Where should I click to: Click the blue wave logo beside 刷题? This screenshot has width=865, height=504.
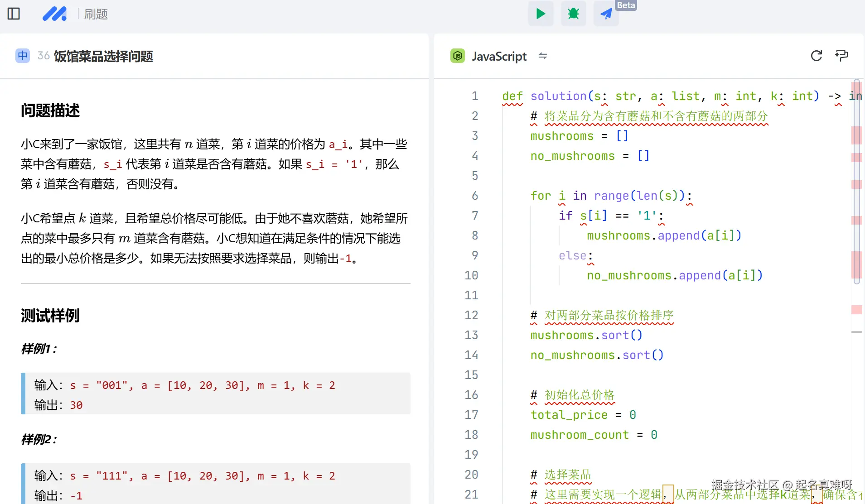pyautogui.click(x=54, y=14)
